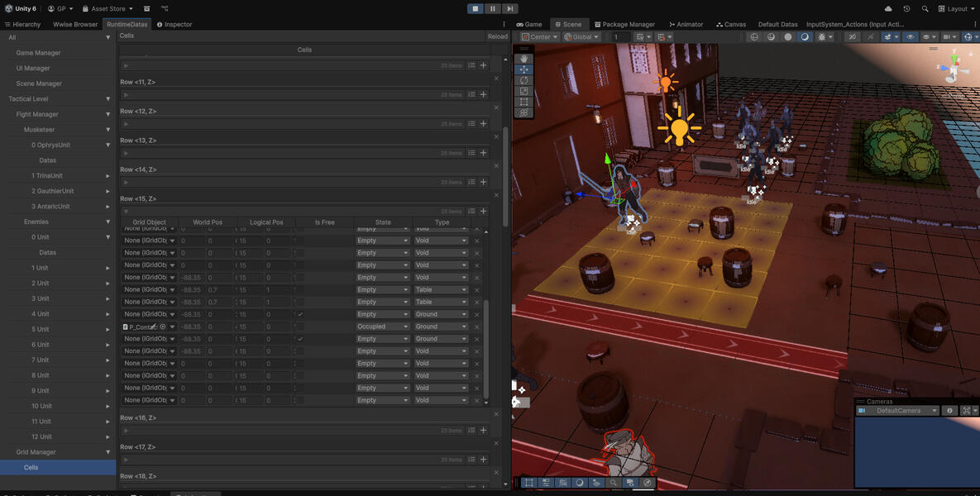
Task: Open Unity cloud services icon
Action: pos(888,8)
